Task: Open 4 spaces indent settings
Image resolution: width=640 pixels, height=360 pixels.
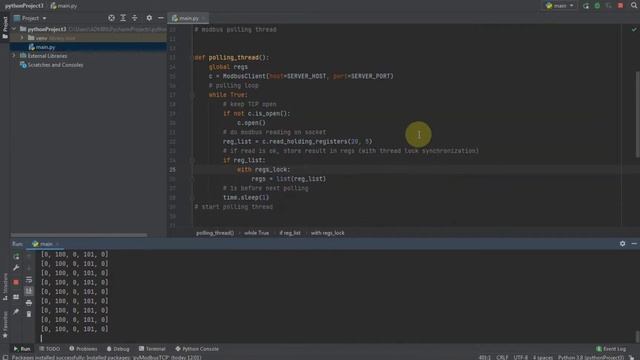Action: [x=542, y=358]
